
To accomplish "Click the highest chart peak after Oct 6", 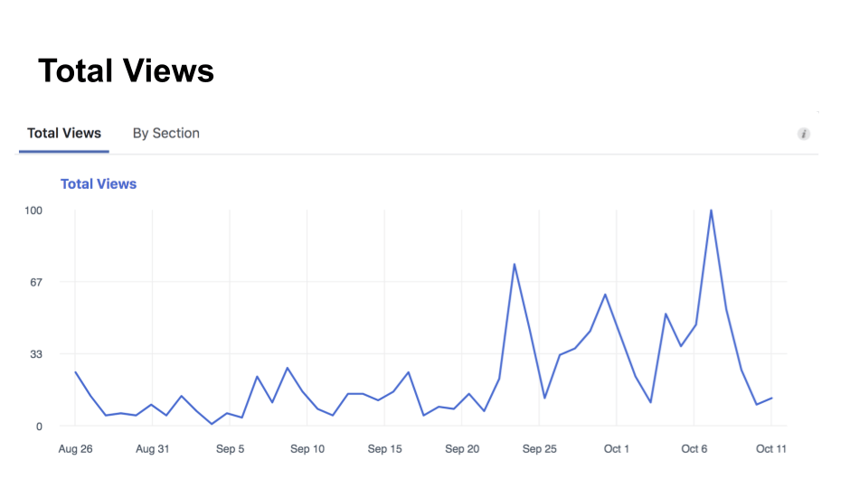I will [711, 211].
